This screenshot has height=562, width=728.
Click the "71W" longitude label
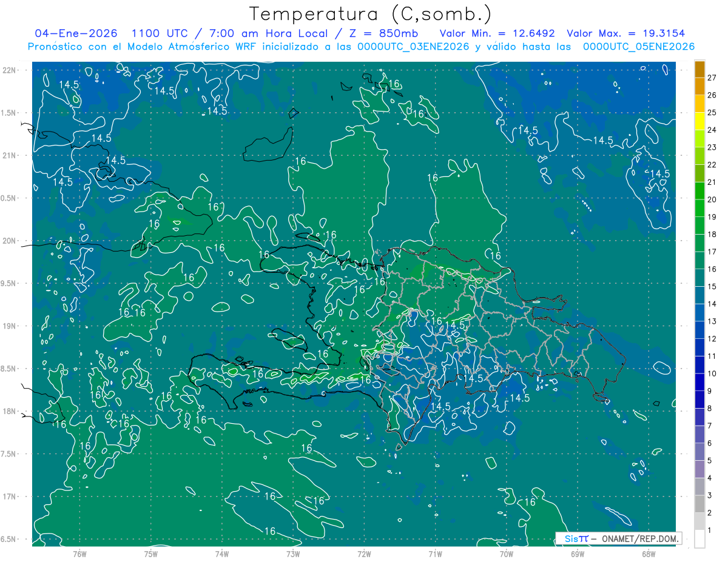[435, 553]
